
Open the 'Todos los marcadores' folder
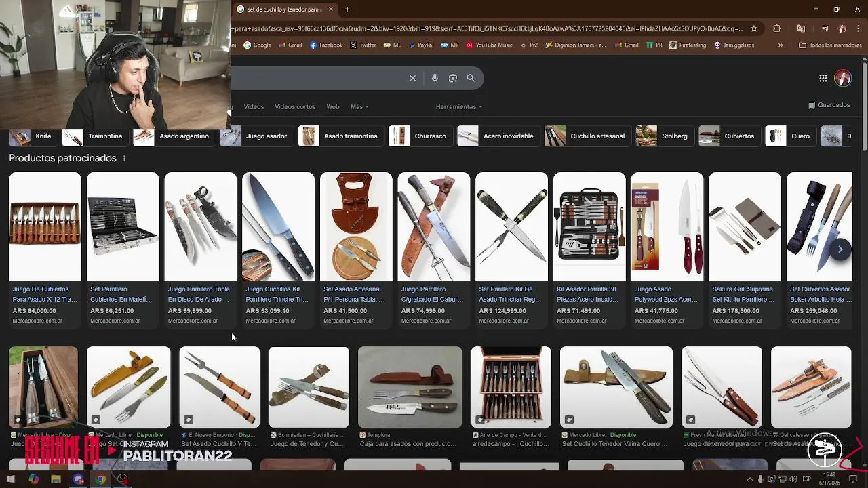click(x=830, y=45)
